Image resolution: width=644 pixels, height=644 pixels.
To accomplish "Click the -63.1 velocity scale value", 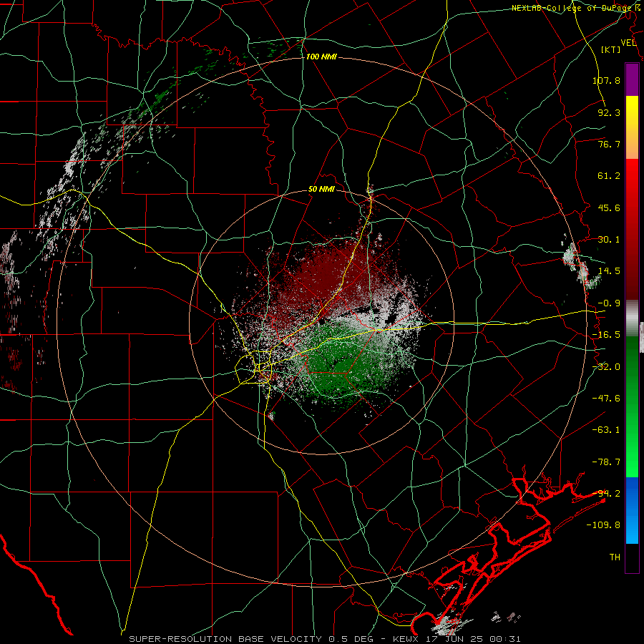I will tap(606, 430).
